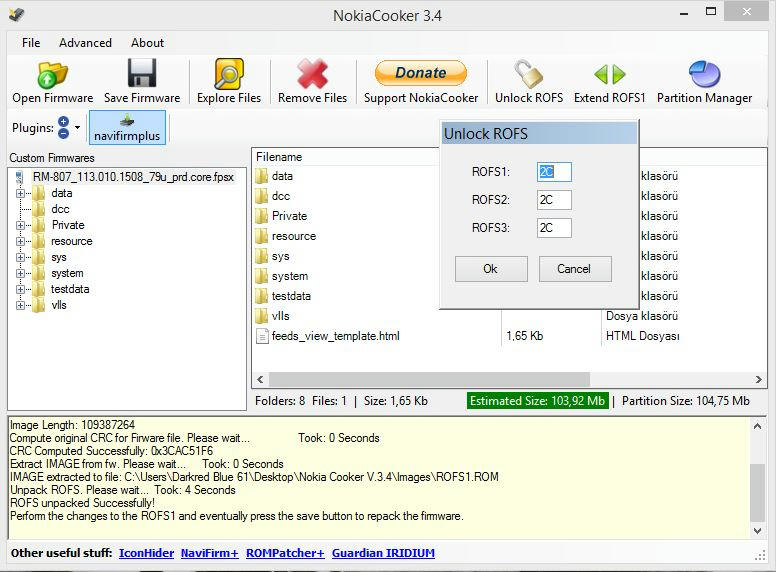Image resolution: width=776 pixels, height=572 pixels.
Task: Open the IconHider link
Action: 146,553
